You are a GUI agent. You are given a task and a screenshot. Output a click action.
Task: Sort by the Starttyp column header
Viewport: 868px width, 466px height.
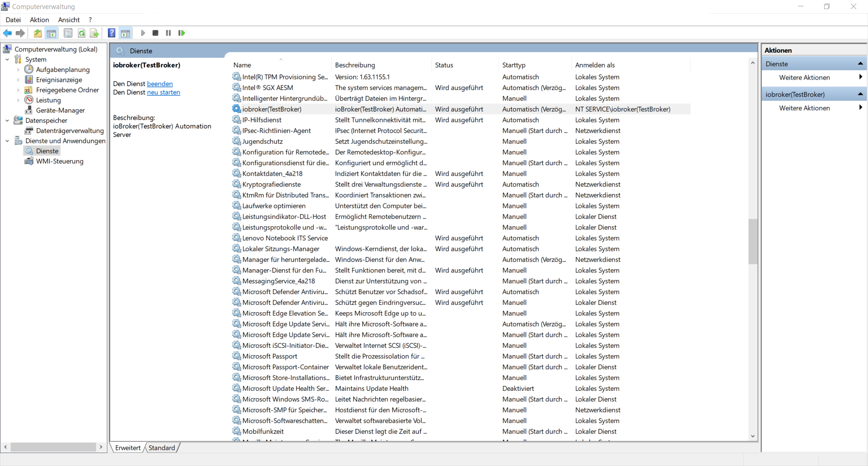point(535,65)
